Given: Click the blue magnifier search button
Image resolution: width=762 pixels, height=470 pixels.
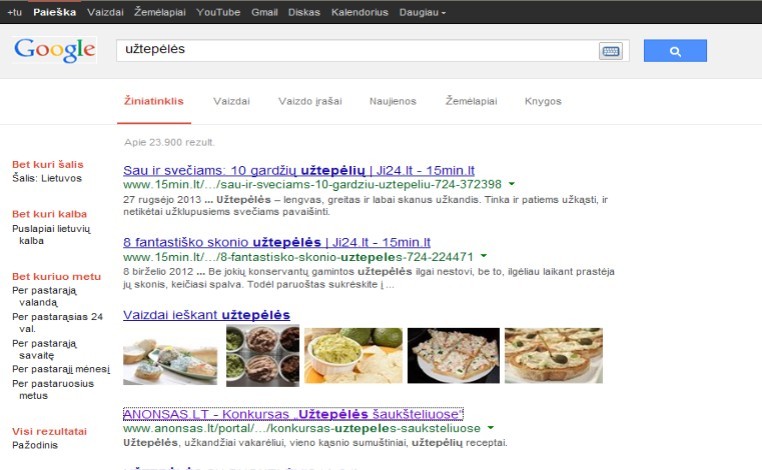Looking at the screenshot, I should tap(675, 51).
